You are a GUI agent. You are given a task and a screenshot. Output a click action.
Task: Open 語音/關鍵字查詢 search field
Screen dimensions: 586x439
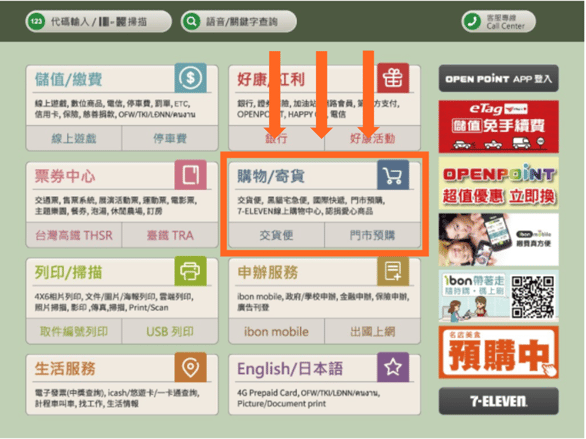click(238, 21)
